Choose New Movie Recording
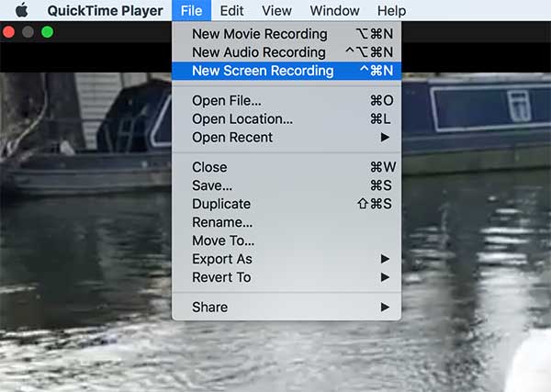This screenshot has width=551, height=392. (287, 34)
